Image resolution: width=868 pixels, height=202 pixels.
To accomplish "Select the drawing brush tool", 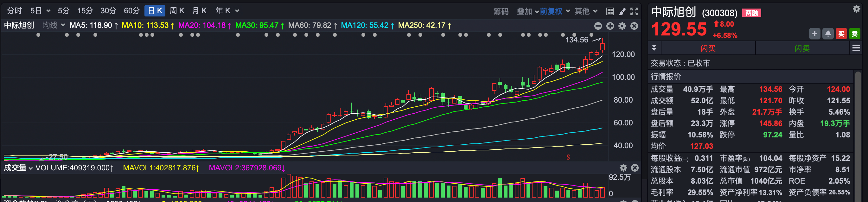I will pyautogui.click(x=622, y=11).
